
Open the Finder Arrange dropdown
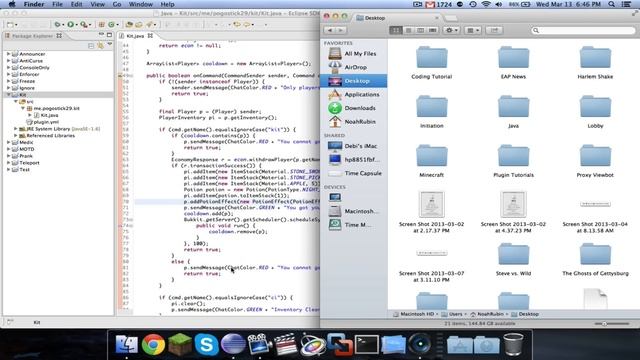(473, 30)
